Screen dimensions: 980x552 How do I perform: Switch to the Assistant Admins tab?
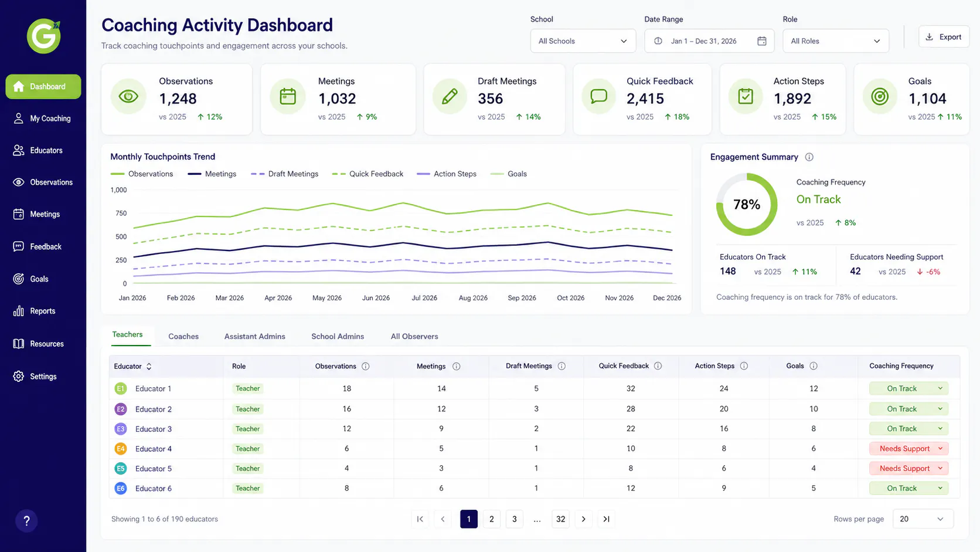pyautogui.click(x=255, y=337)
